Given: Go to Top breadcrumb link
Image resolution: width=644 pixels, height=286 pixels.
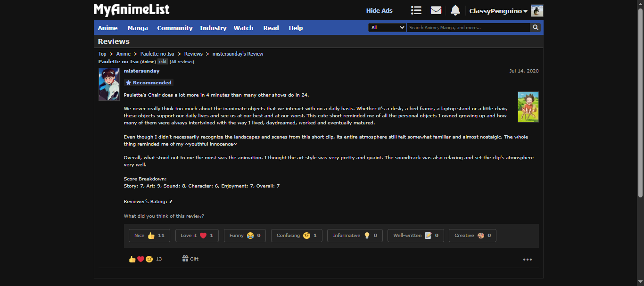Looking at the screenshot, I should 102,54.
